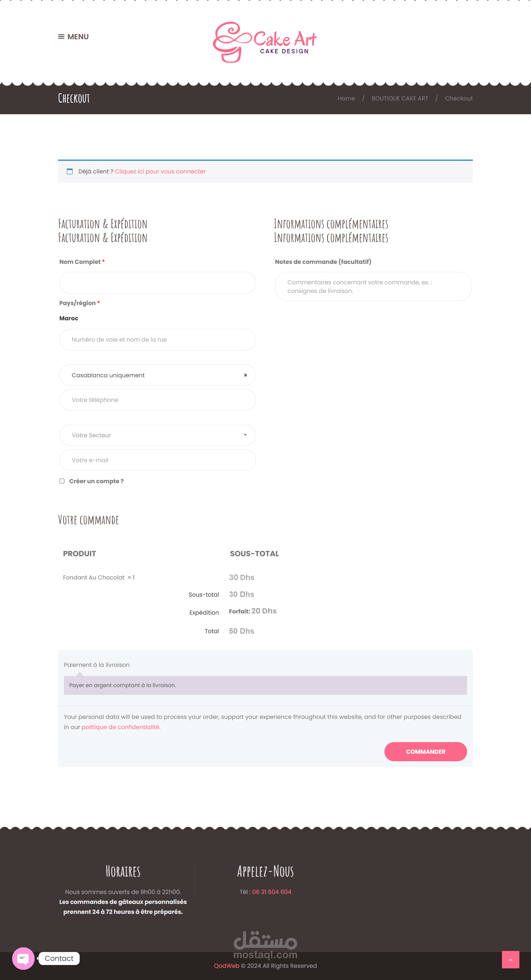Expand the Votre Secteur dropdown
Screen dimensions: 531x980
157,435
